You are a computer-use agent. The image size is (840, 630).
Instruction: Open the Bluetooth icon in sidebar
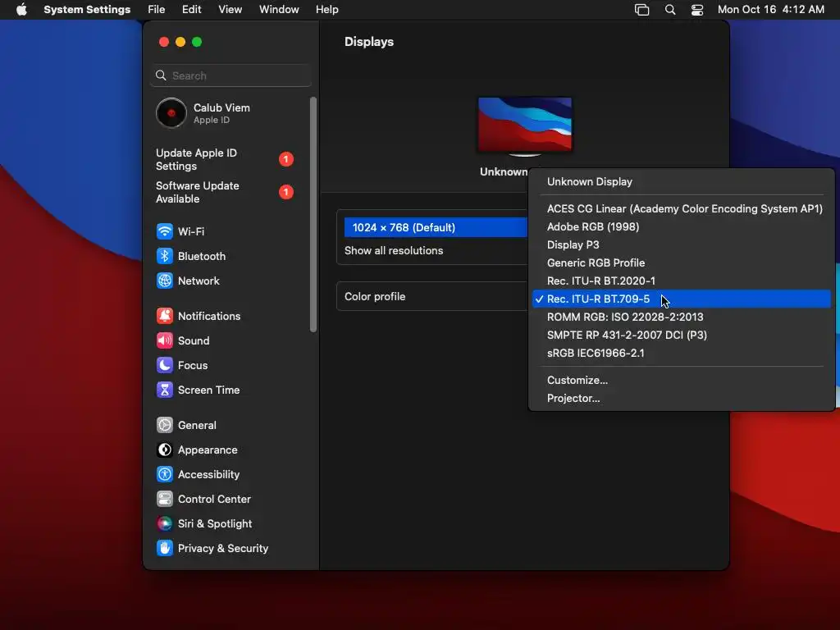(x=164, y=256)
